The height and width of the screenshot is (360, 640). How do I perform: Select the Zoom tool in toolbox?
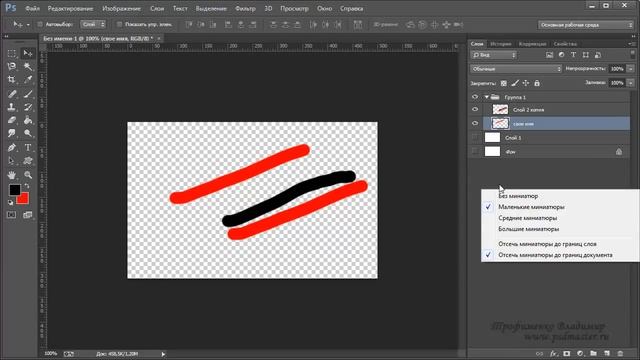point(28,175)
